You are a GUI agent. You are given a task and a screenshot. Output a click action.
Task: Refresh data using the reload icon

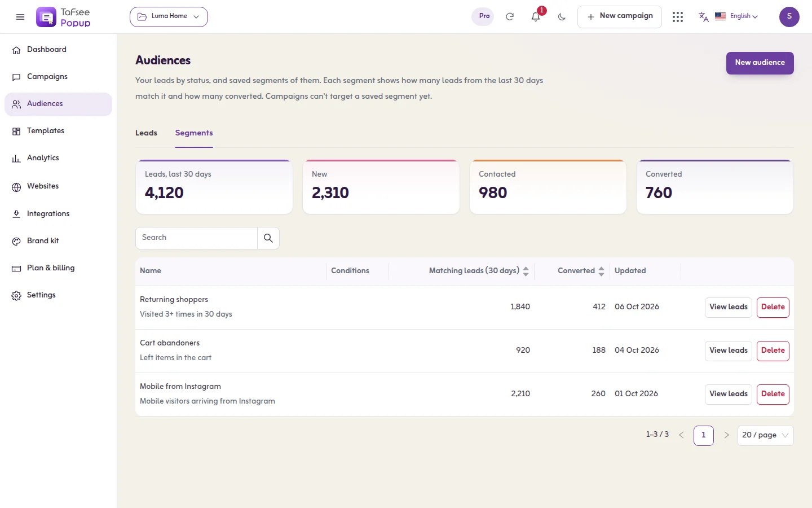[x=510, y=17]
